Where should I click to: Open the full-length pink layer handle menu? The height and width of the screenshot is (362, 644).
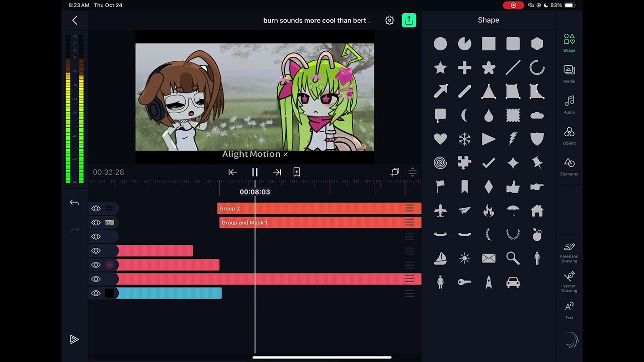(x=410, y=279)
